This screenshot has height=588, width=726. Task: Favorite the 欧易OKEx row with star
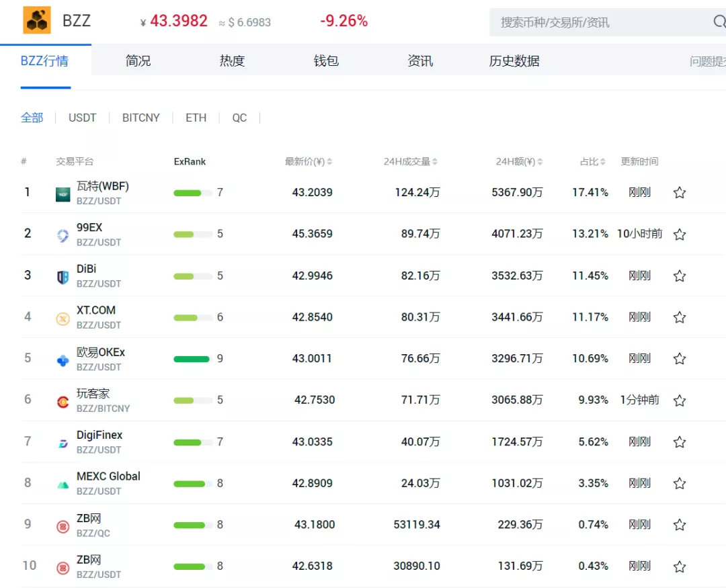click(x=679, y=359)
